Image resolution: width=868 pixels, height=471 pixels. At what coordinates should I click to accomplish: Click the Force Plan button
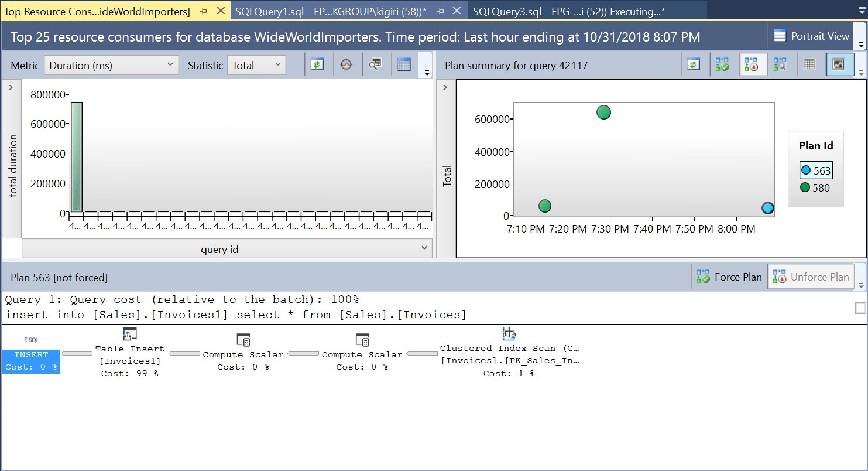click(729, 277)
